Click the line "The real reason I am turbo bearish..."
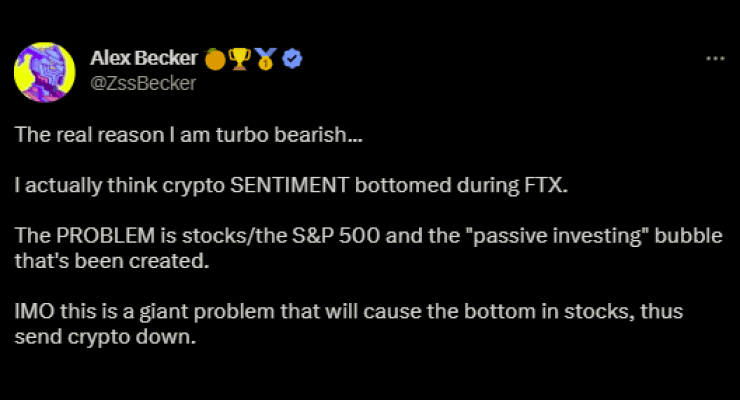This screenshot has width=740, height=400. click(x=189, y=135)
